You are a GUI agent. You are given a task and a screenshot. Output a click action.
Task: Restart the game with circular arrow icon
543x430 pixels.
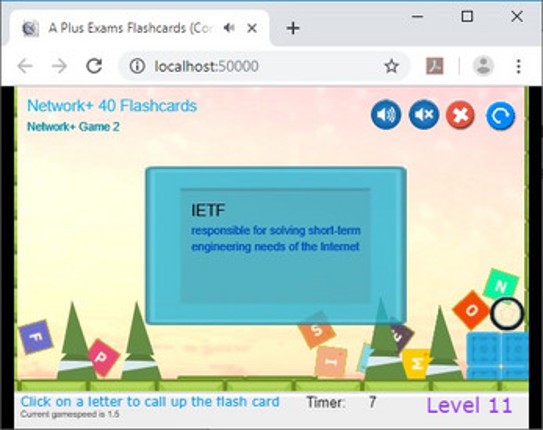tap(500, 116)
